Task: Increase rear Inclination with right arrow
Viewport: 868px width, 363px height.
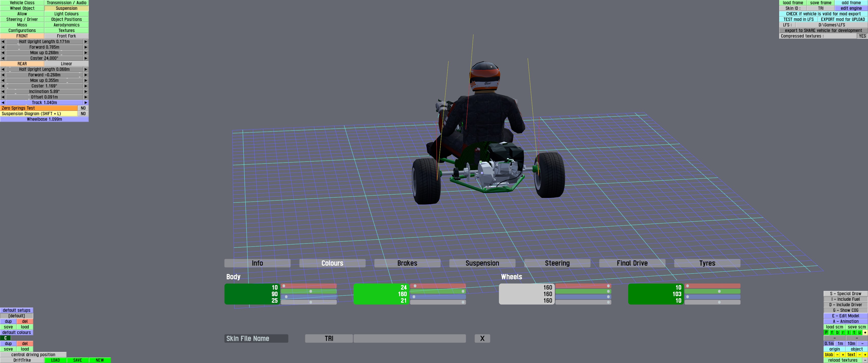Action: (x=86, y=92)
